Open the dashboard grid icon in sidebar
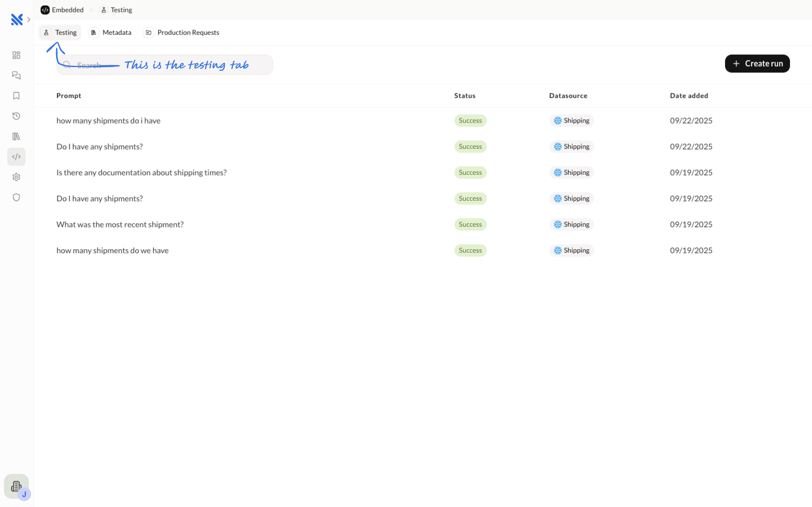This screenshot has width=812, height=507. pos(16,55)
